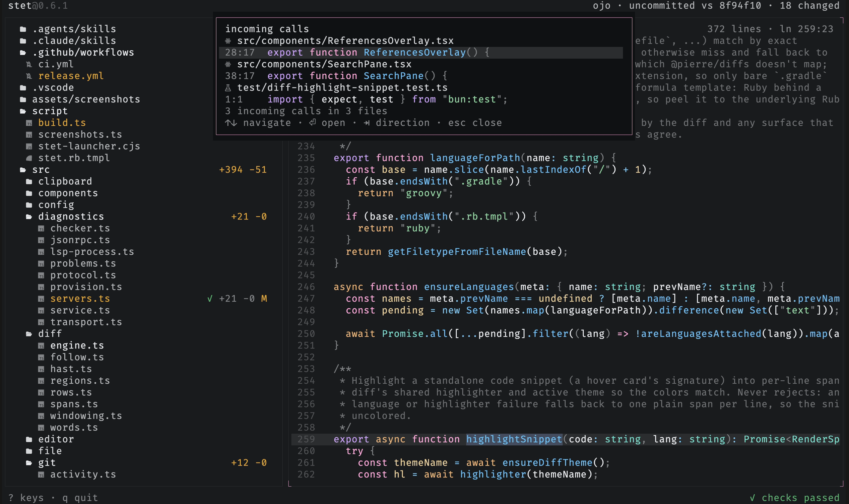This screenshot has width=849, height=504.
Task: Click the lsp-process.ts file icon
Action: [x=41, y=252]
